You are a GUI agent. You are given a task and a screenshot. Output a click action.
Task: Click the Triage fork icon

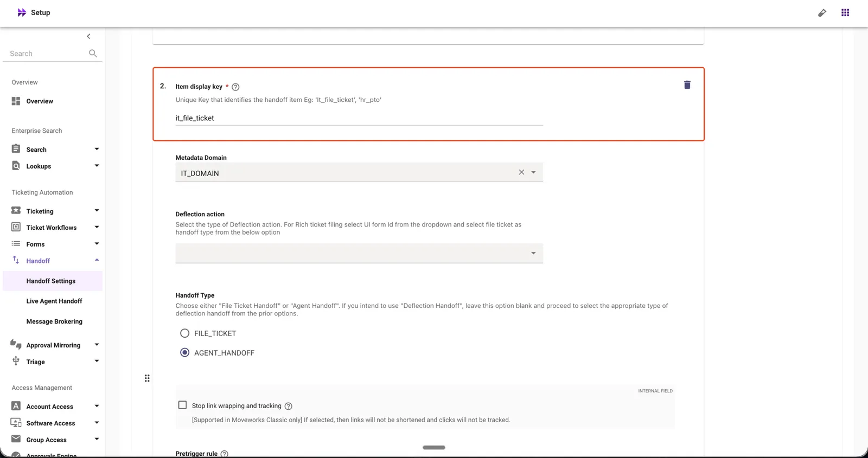coord(16,361)
